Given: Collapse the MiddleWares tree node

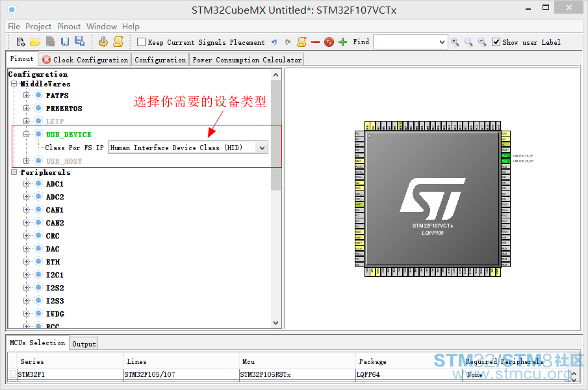Looking at the screenshot, I should pyautogui.click(x=14, y=84).
